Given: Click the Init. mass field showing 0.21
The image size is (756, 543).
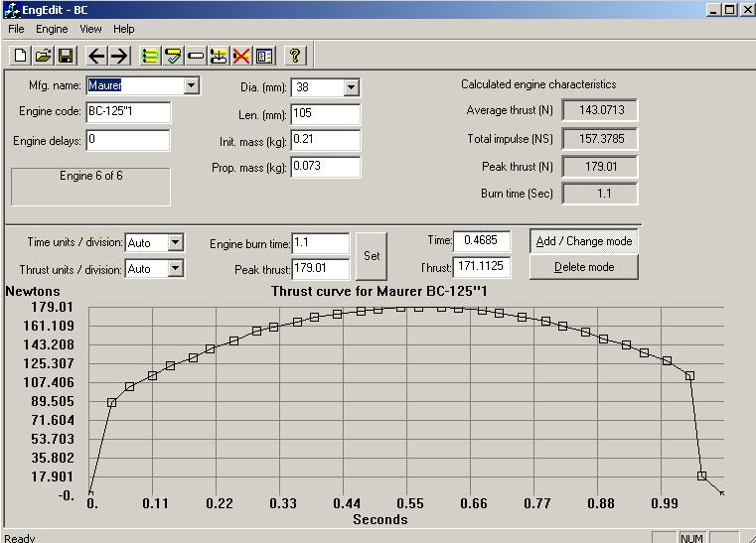Looking at the screenshot, I should (x=326, y=140).
